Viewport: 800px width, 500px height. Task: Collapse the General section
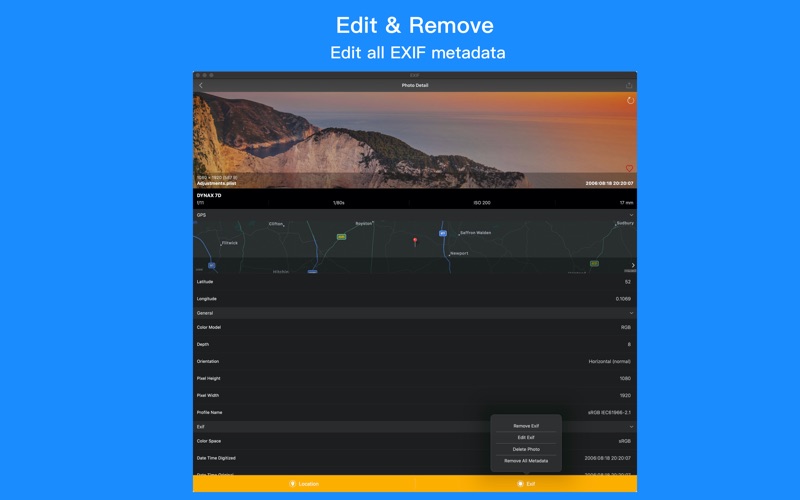point(631,313)
